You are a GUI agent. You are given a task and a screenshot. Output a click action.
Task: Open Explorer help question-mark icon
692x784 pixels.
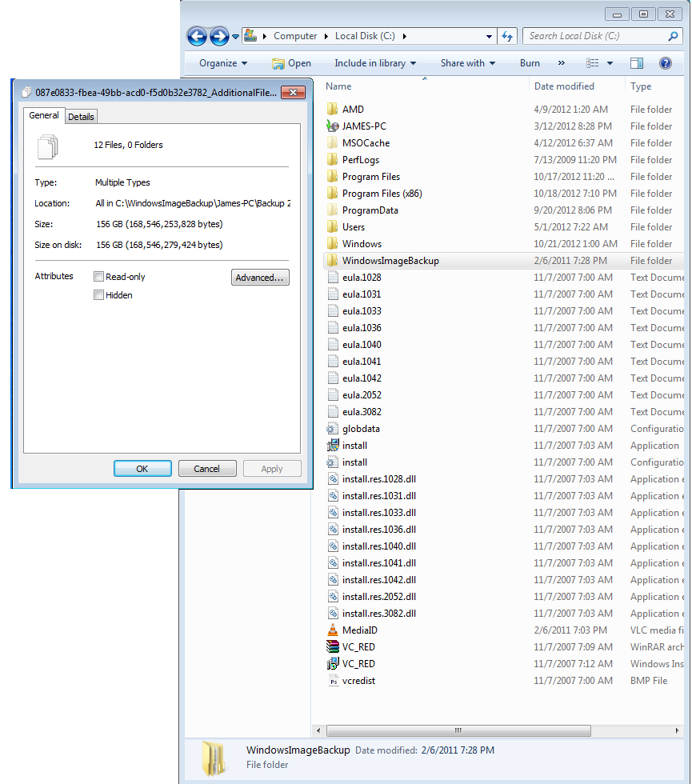coord(665,63)
